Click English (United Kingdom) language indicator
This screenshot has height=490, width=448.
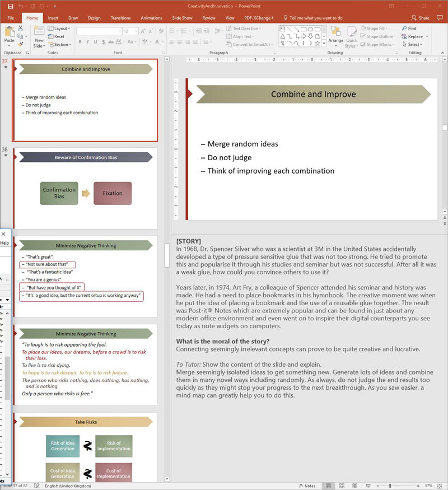click(x=68, y=486)
